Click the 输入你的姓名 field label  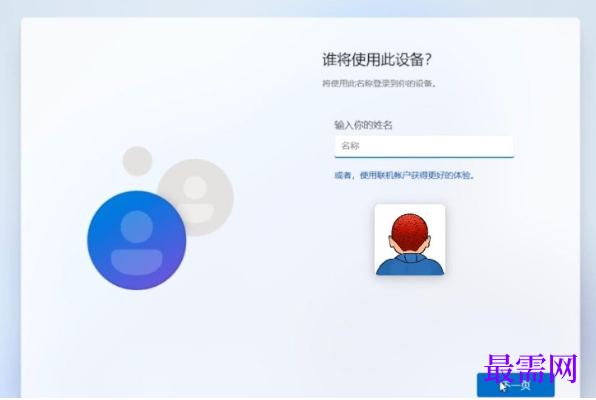(x=363, y=125)
